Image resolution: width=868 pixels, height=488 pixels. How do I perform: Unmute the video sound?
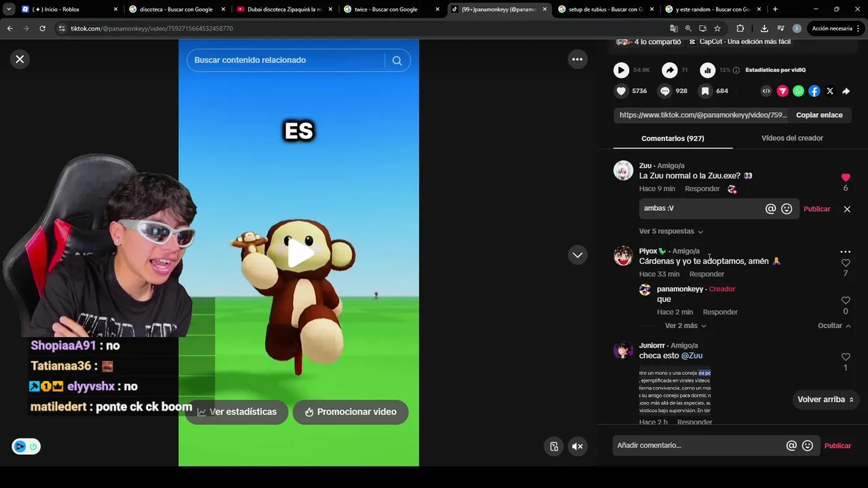578,446
